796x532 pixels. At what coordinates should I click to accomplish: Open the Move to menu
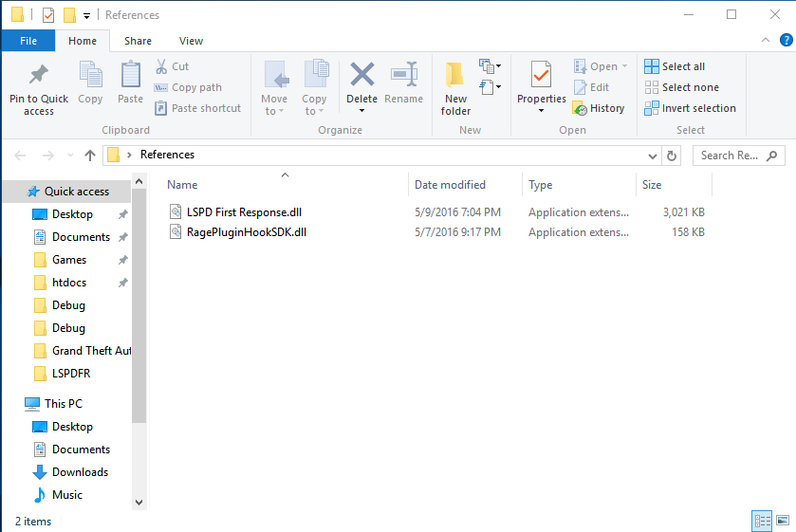click(x=274, y=88)
